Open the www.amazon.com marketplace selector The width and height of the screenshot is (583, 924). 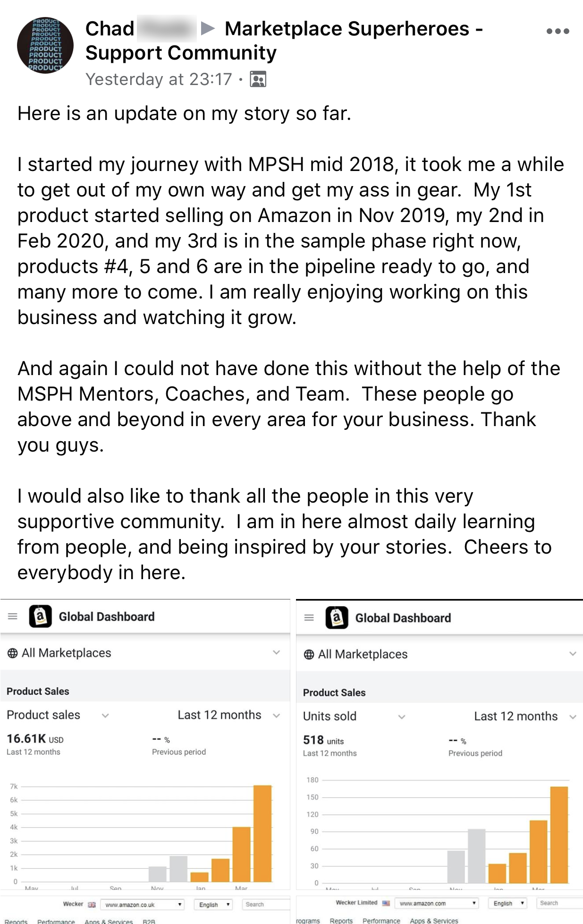click(437, 903)
